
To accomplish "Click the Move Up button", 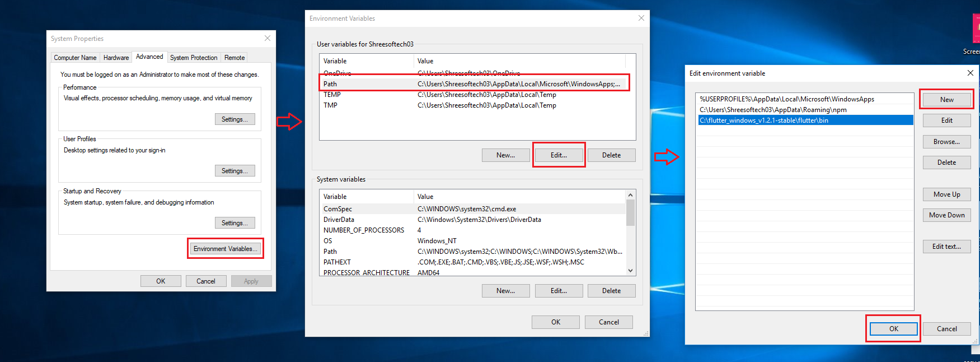I will 946,194.
